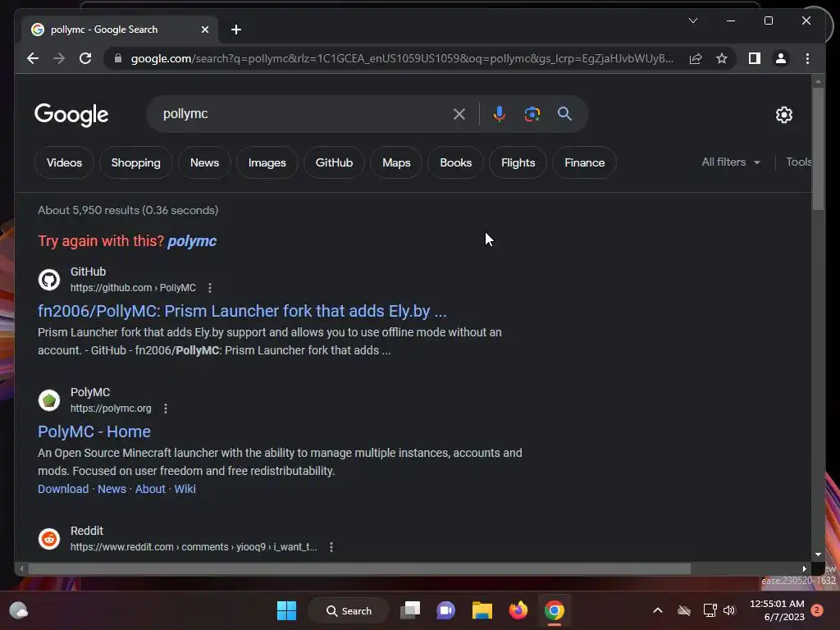The image size is (840, 630).
Task: Filter results by Videos
Action: coord(64,162)
